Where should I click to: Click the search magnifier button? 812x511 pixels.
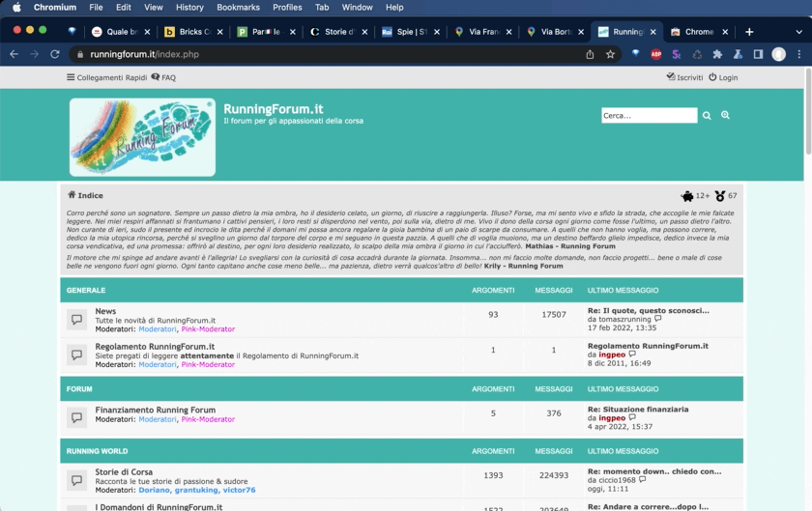[707, 116]
